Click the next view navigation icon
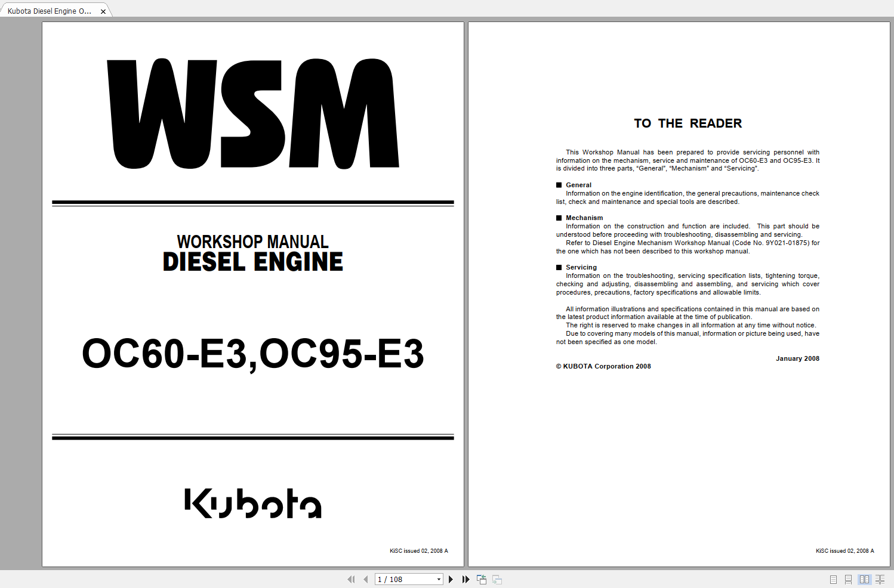 497,579
